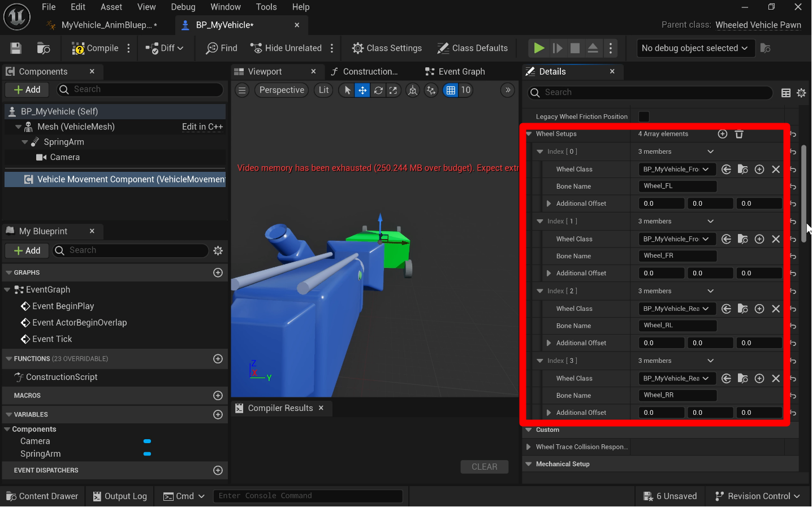Open the Details property matrix grid icon
Image resolution: width=812 pixels, height=507 pixels.
coord(786,93)
